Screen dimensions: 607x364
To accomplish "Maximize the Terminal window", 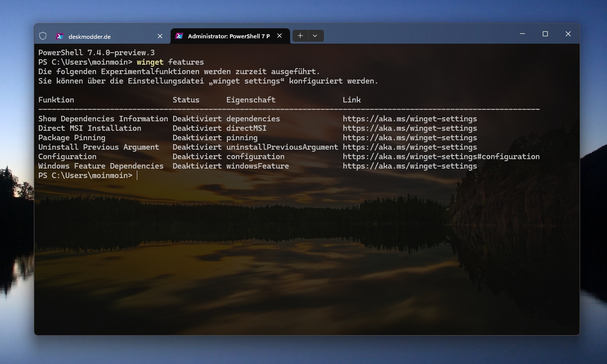I will tap(545, 34).
